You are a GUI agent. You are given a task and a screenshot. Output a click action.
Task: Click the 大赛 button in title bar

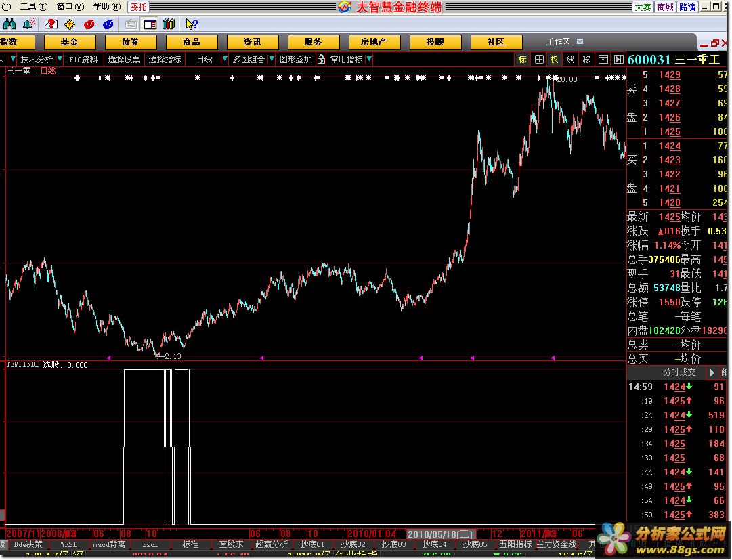click(x=643, y=7)
